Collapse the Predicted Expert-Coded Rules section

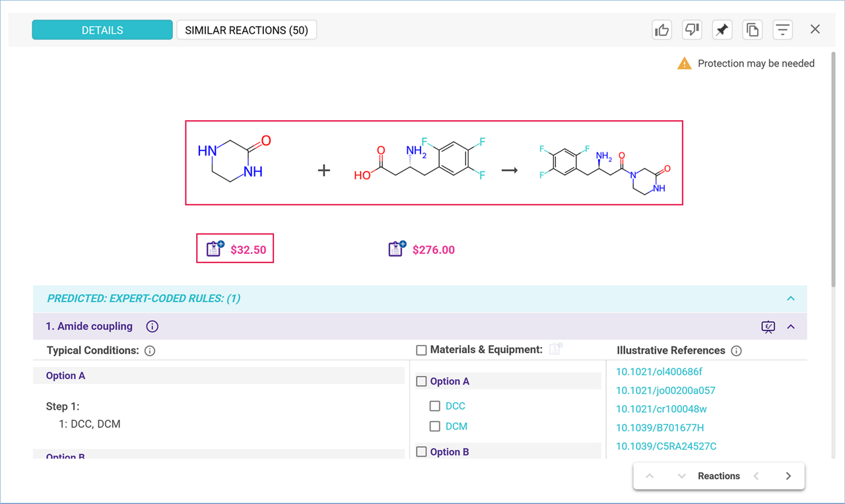click(790, 299)
